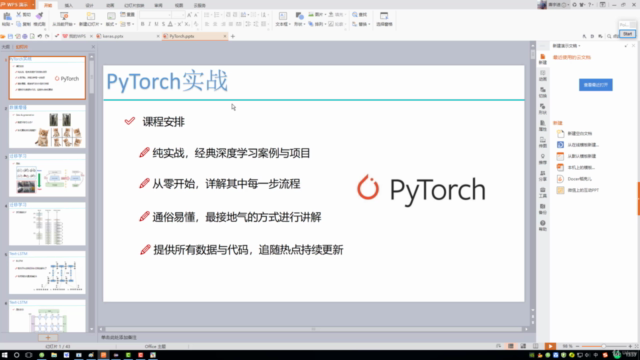Click the blue view recently opened button
Image resolution: width=640 pixels, height=360 pixels.
click(596, 85)
